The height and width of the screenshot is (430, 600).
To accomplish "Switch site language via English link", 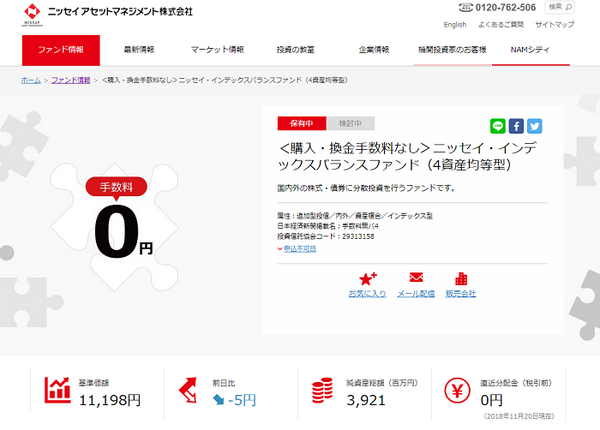I will click(455, 25).
